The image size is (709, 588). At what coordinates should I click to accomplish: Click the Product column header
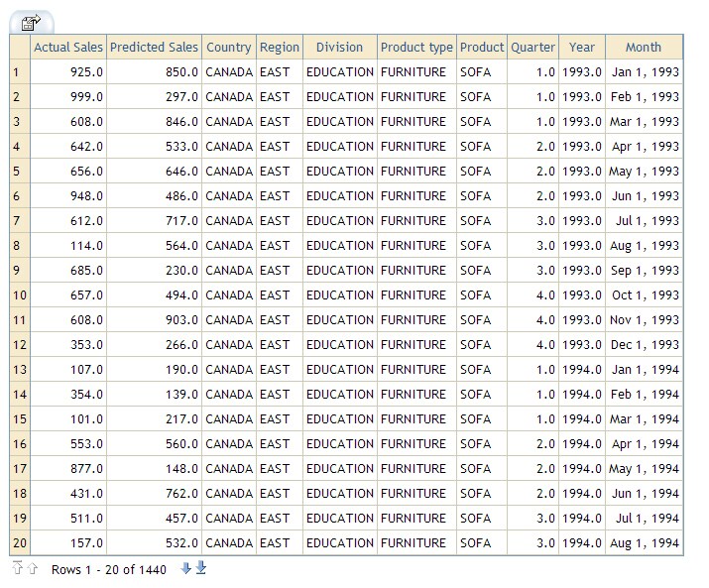[482, 47]
